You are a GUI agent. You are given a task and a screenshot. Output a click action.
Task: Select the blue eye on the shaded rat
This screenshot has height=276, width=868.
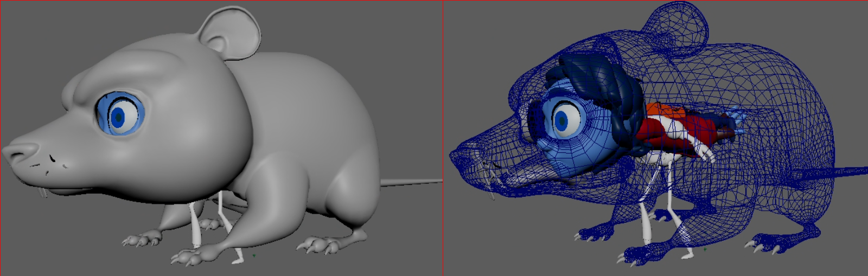pyautogui.click(x=119, y=115)
